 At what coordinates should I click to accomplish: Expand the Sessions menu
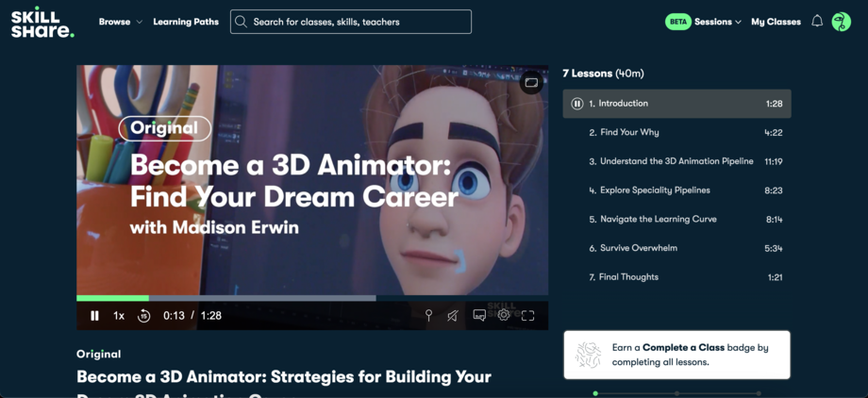[x=717, y=22]
